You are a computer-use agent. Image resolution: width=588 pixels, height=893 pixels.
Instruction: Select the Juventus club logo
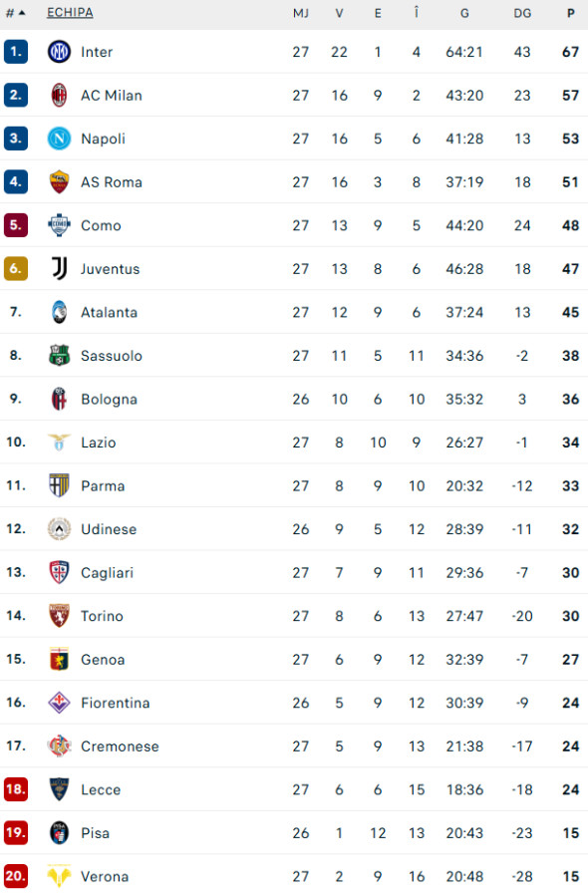coord(60,269)
